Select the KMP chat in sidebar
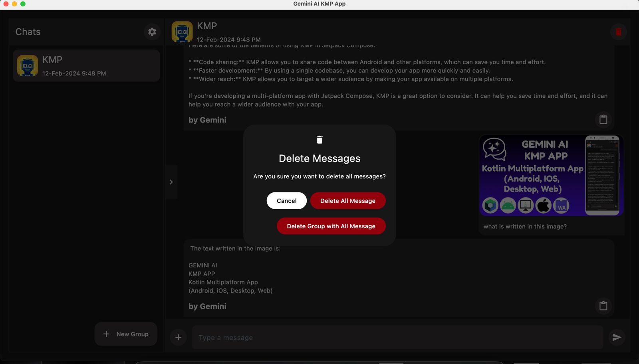The image size is (639, 364). tap(86, 66)
